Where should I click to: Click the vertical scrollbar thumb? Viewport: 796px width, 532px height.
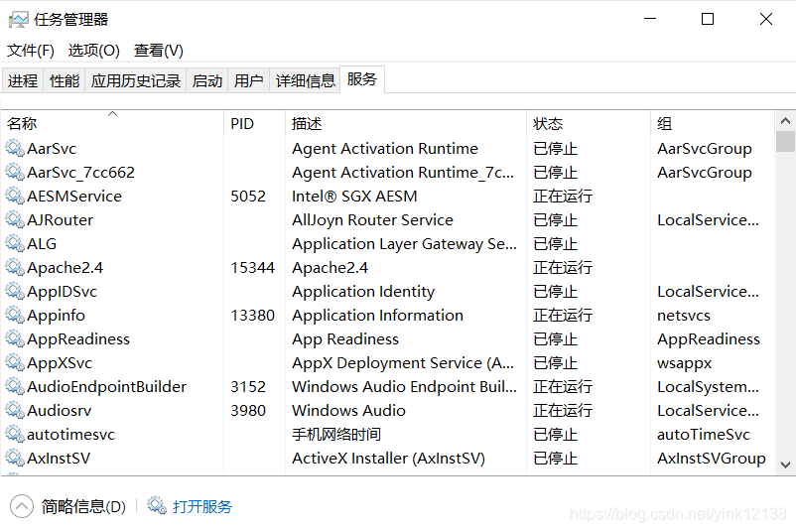[785, 141]
